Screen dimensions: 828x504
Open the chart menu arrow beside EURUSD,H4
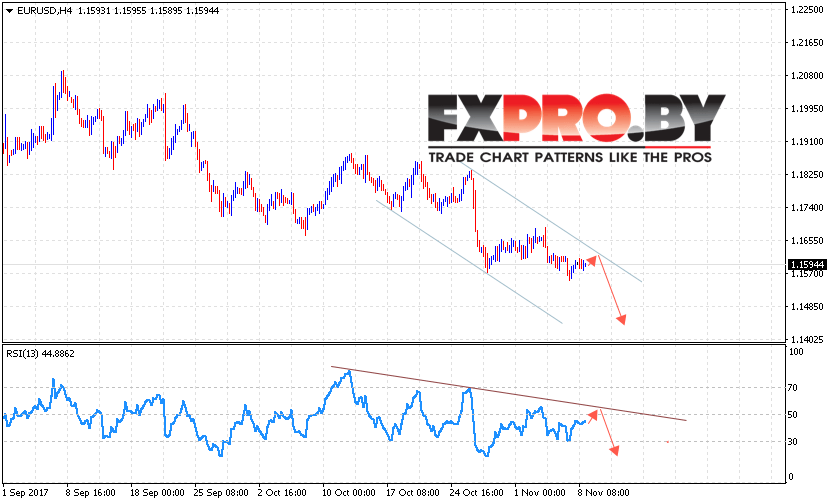(9, 11)
